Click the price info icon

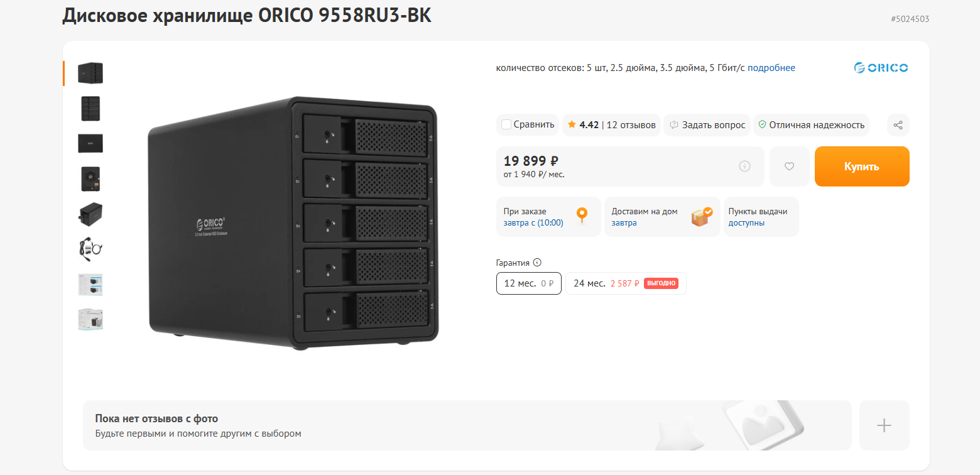point(744,167)
